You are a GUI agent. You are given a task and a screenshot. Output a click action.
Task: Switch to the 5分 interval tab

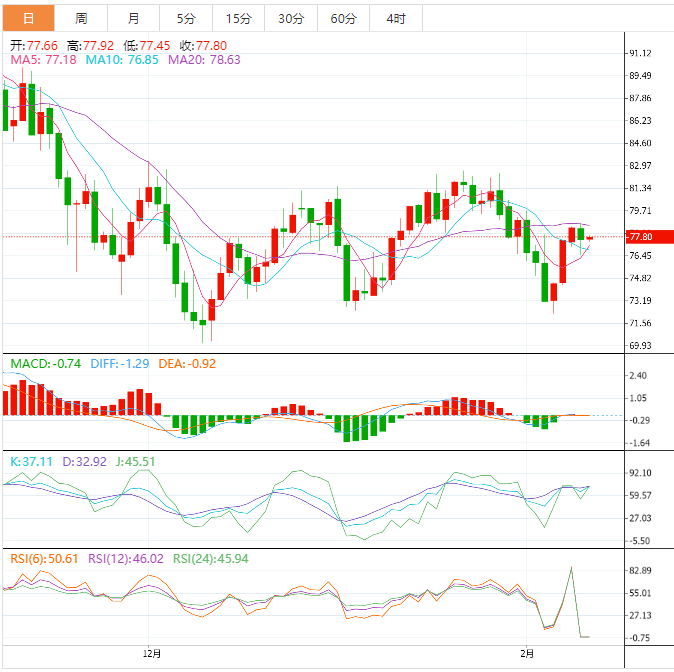click(x=186, y=18)
